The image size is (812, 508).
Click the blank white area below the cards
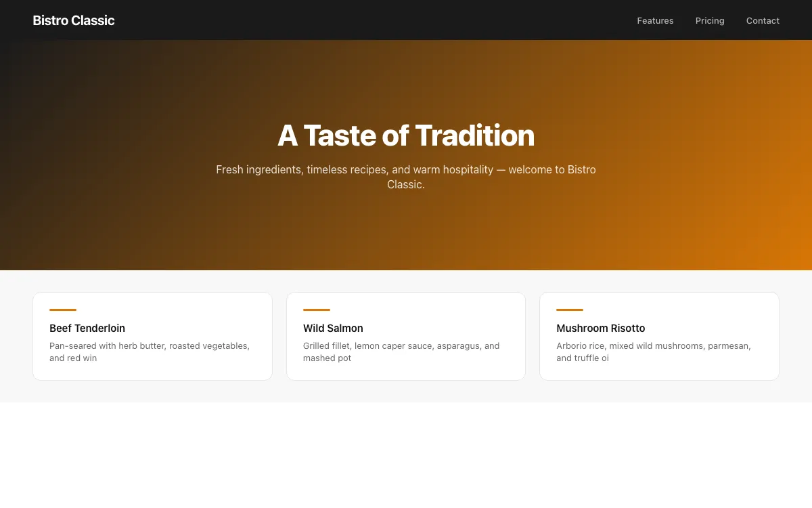coord(406,454)
